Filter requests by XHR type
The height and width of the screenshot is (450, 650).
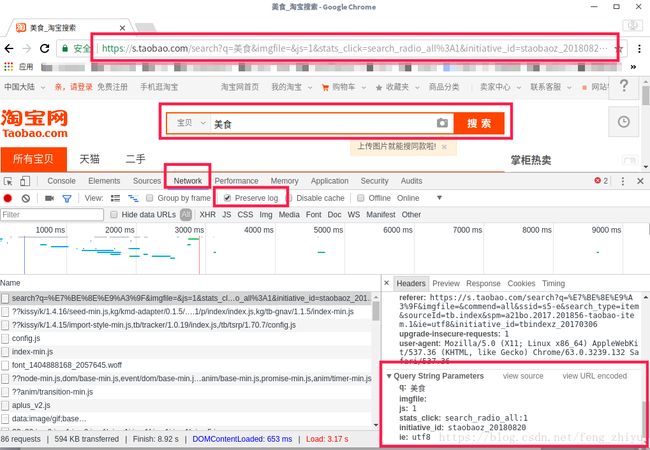pyautogui.click(x=207, y=215)
